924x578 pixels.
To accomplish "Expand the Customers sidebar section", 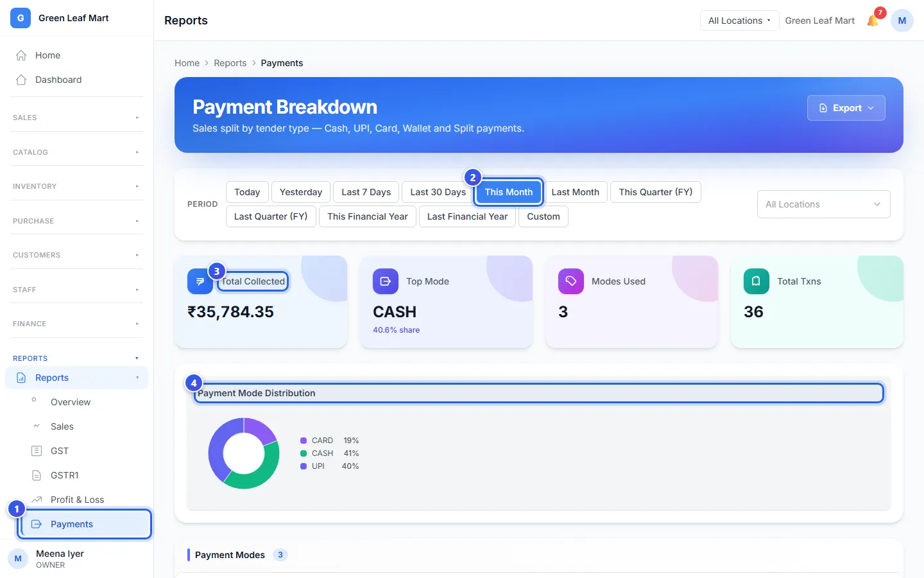I will [76, 255].
